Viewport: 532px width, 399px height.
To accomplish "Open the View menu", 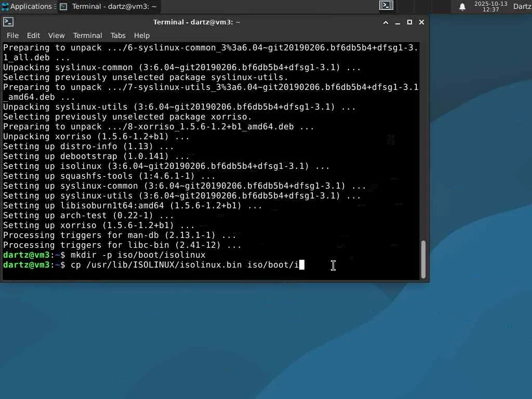I will point(56,35).
